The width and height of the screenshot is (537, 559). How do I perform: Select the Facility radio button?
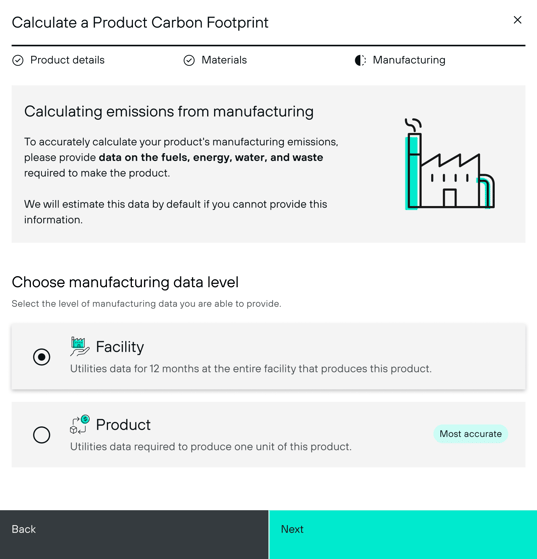(41, 357)
